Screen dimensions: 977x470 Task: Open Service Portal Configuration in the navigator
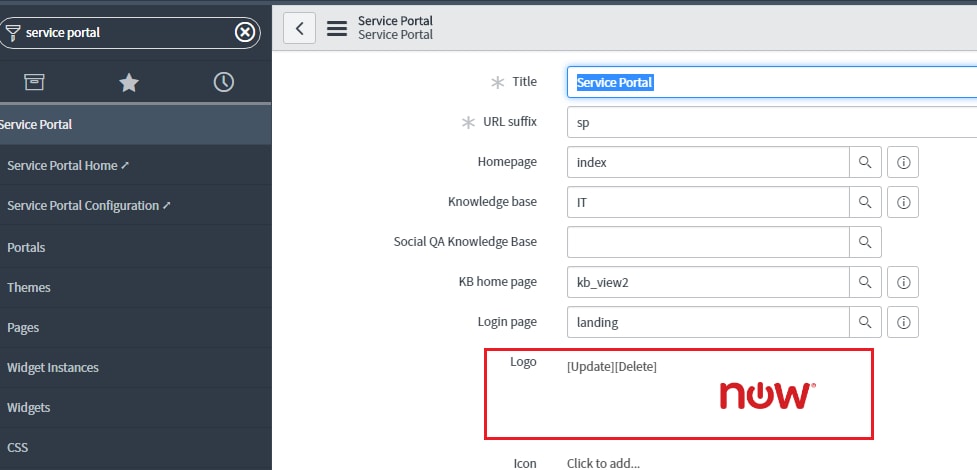coord(88,206)
